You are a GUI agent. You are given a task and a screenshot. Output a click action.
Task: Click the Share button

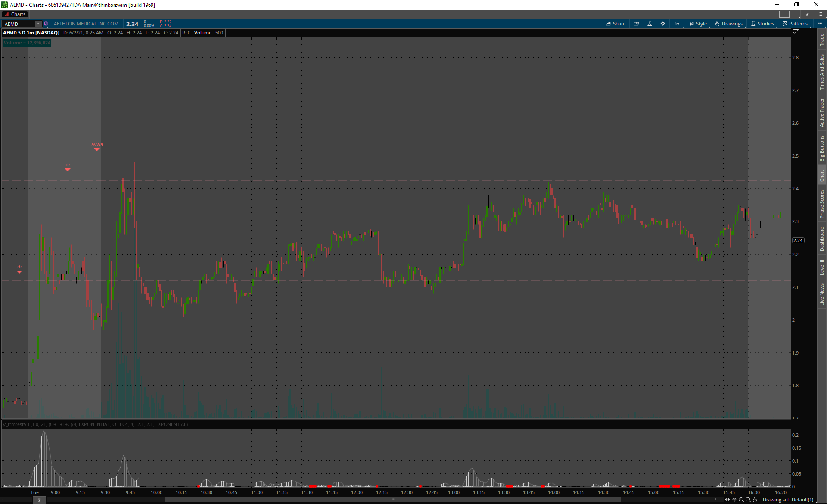[x=616, y=24]
